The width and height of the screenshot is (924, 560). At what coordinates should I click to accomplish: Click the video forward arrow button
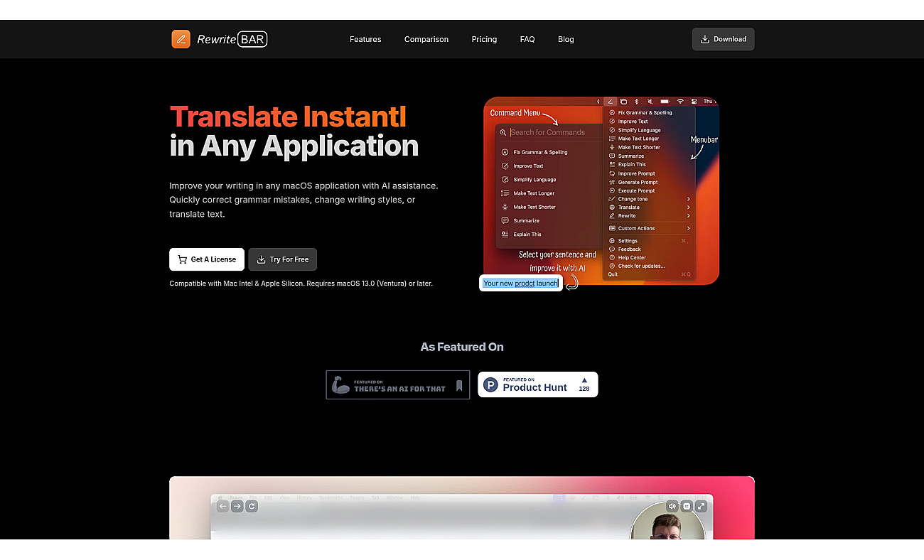tap(237, 506)
